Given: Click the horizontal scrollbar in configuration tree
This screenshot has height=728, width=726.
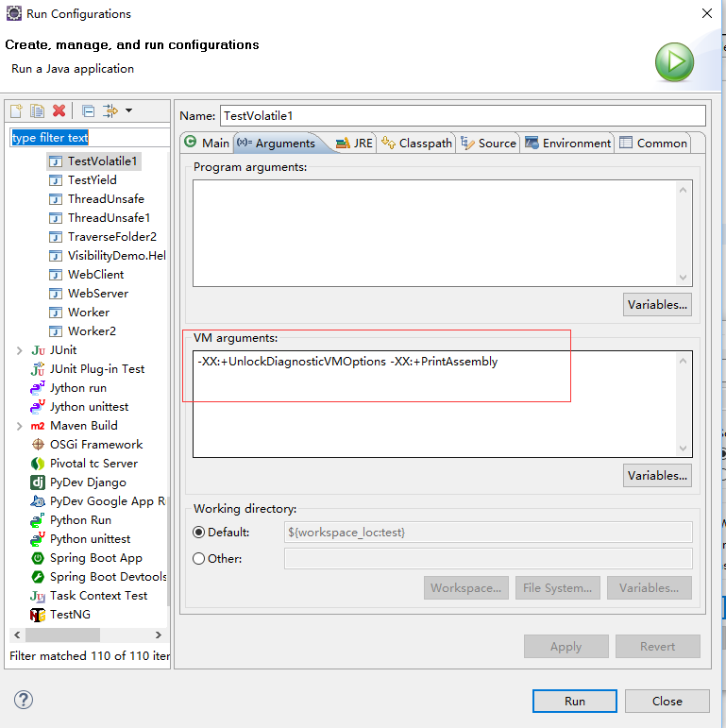Looking at the screenshot, I should (x=62, y=635).
